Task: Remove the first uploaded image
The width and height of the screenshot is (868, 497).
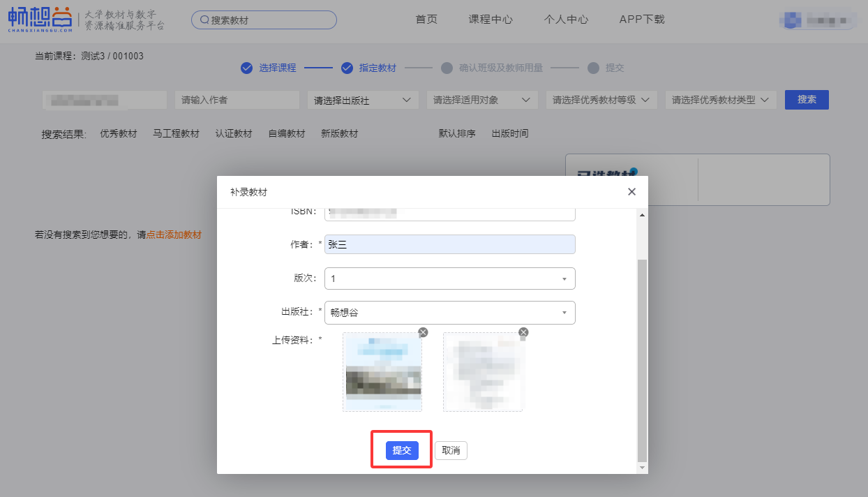Action: 423,332
